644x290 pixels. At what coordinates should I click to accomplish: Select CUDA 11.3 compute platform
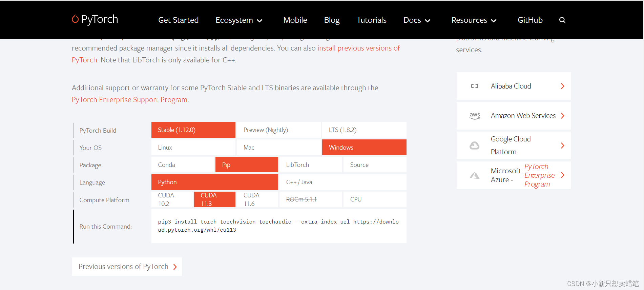[215, 199]
